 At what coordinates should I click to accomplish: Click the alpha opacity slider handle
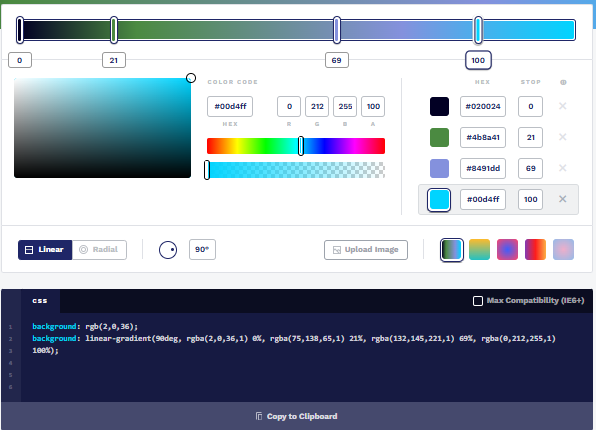click(207, 170)
